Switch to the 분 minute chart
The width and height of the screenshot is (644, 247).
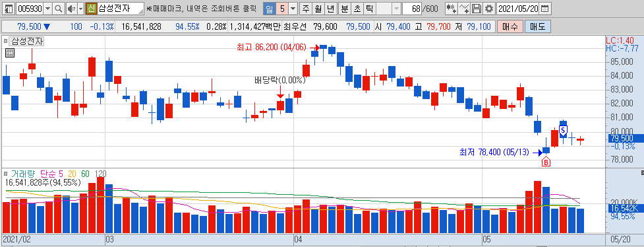pos(345,8)
